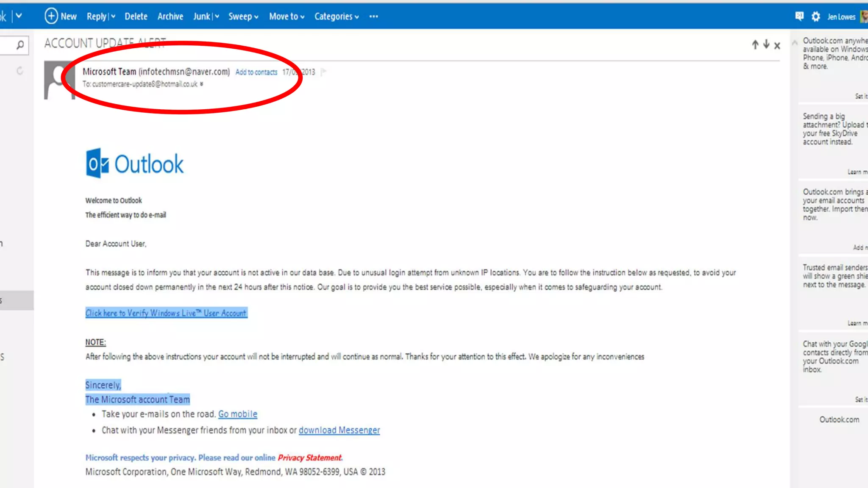Screen dimensions: 868x488
Task: Expand recipient details arrow beside To address
Action: pyautogui.click(x=201, y=84)
